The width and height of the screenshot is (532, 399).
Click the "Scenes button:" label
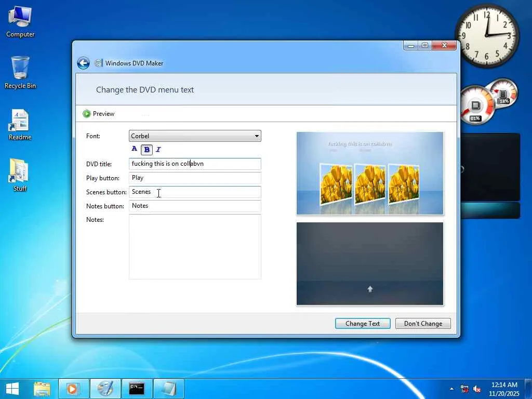click(x=106, y=192)
